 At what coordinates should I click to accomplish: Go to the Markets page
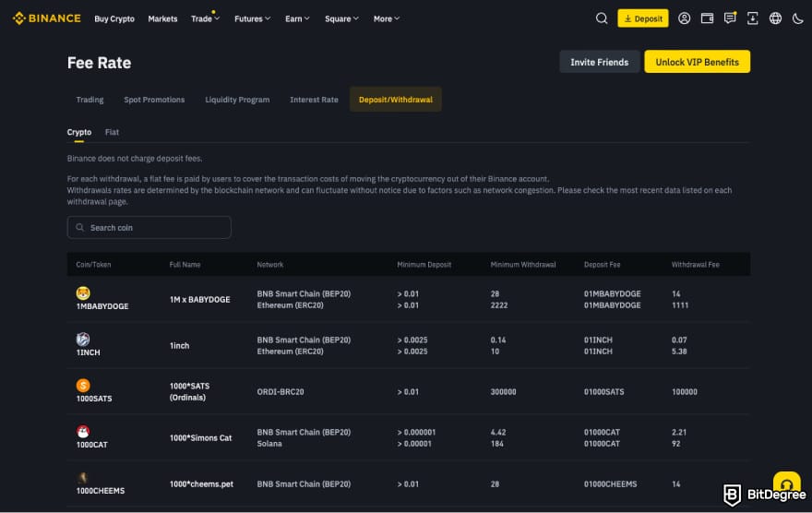(162, 18)
